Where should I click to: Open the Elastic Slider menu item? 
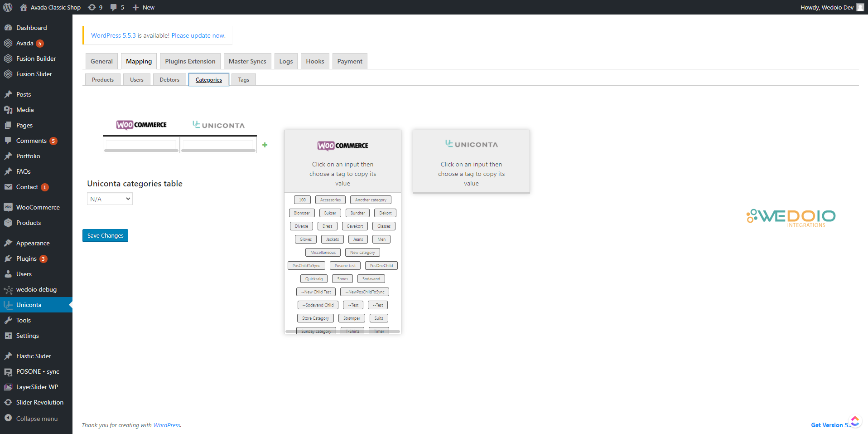[36, 356]
